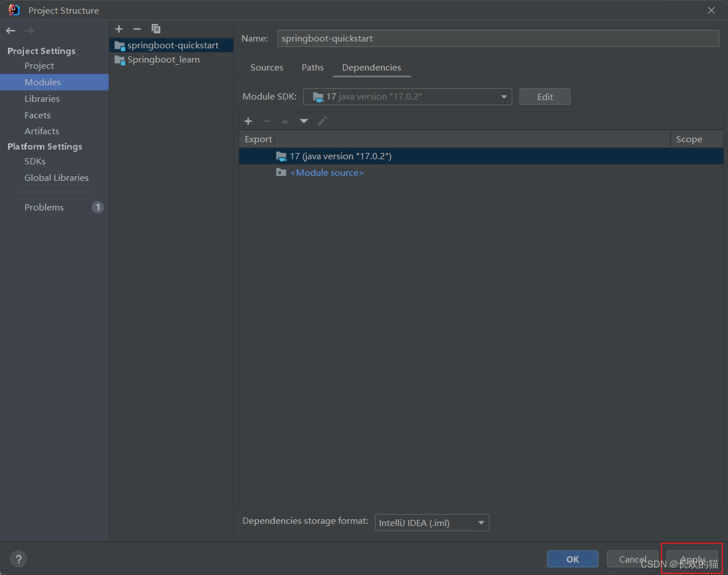Open Libraries settings section
The width and height of the screenshot is (728, 575).
click(42, 99)
